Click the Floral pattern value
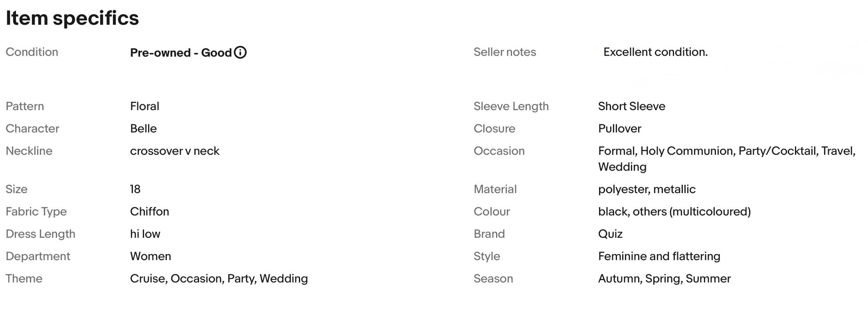The width and height of the screenshot is (868, 310). click(x=145, y=106)
